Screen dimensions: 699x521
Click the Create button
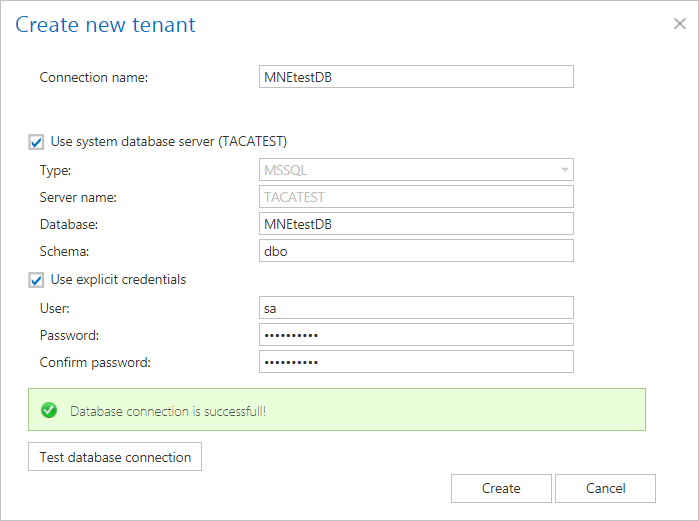point(501,488)
